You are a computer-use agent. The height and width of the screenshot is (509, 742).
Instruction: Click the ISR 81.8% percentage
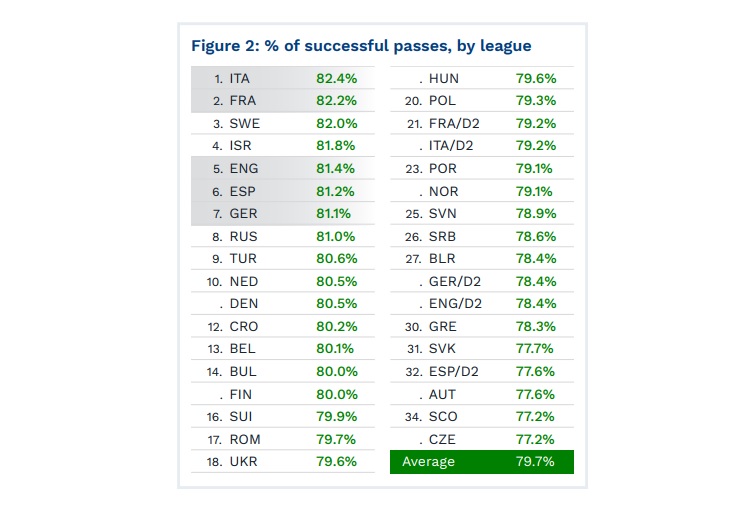334,145
